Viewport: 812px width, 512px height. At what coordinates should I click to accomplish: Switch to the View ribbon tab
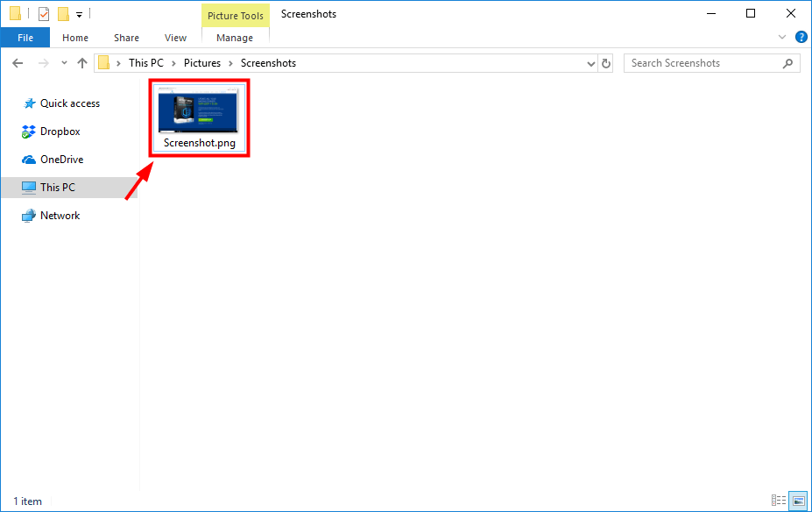click(174, 38)
